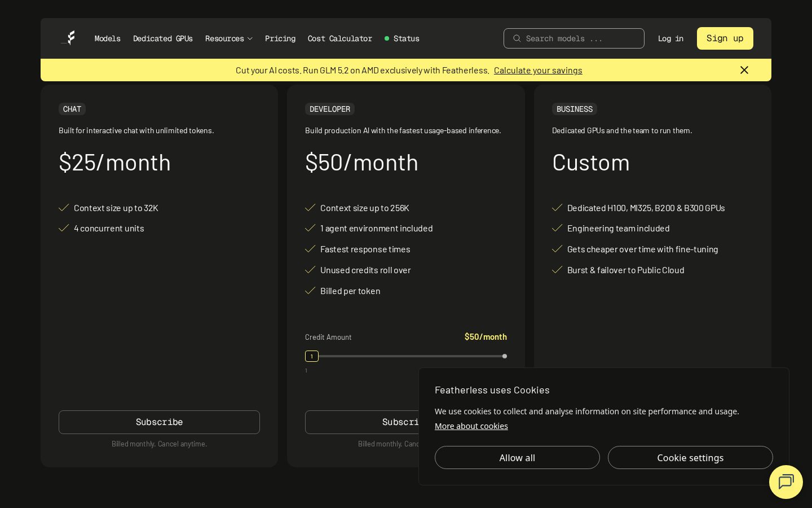
Task: Click the checkmark beside Engineering team included
Action: (x=557, y=228)
